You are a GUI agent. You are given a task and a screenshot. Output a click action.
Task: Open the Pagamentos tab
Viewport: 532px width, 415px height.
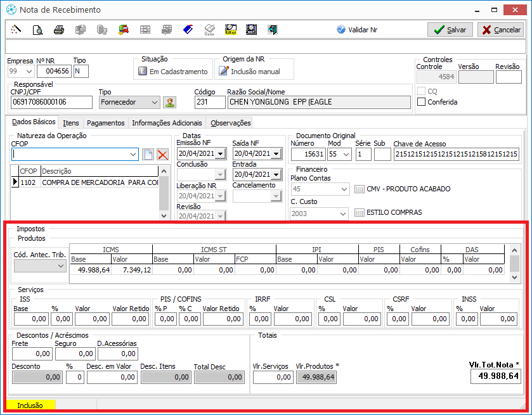point(105,123)
